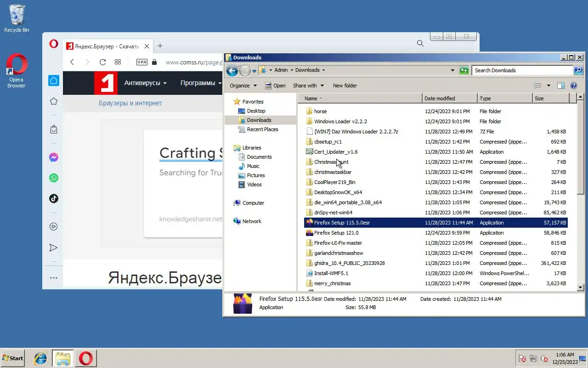The height and width of the screenshot is (368, 588).
Task: Click in Search Downloads field
Action: tap(522, 70)
